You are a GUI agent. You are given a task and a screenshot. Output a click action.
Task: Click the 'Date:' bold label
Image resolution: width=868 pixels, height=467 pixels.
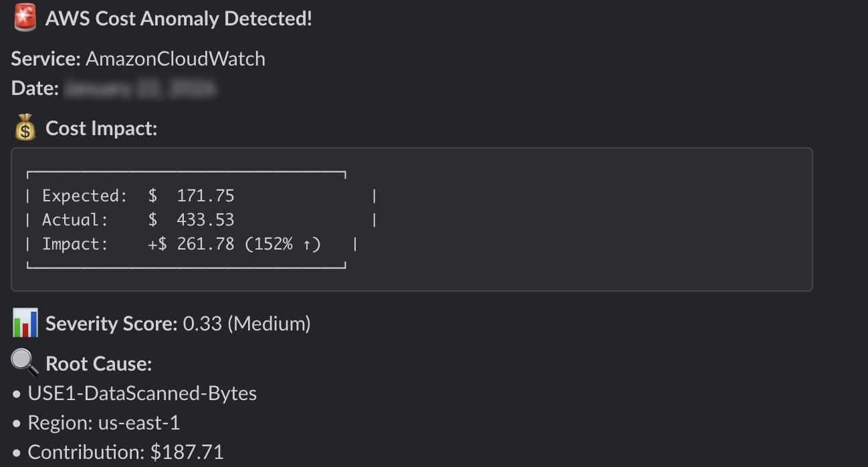pos(35,88)
